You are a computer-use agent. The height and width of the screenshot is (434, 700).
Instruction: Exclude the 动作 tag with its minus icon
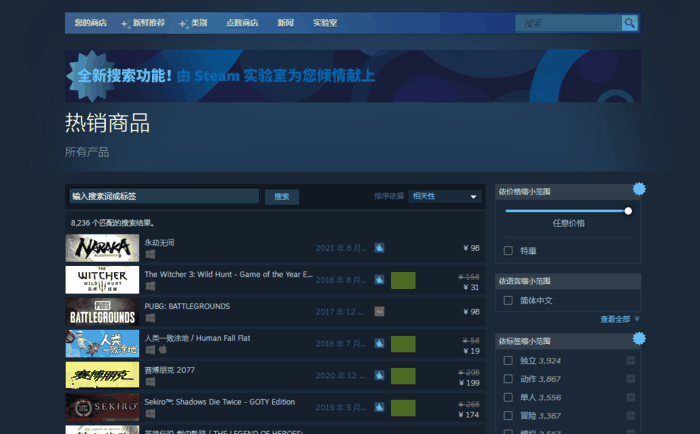point(631,379)
